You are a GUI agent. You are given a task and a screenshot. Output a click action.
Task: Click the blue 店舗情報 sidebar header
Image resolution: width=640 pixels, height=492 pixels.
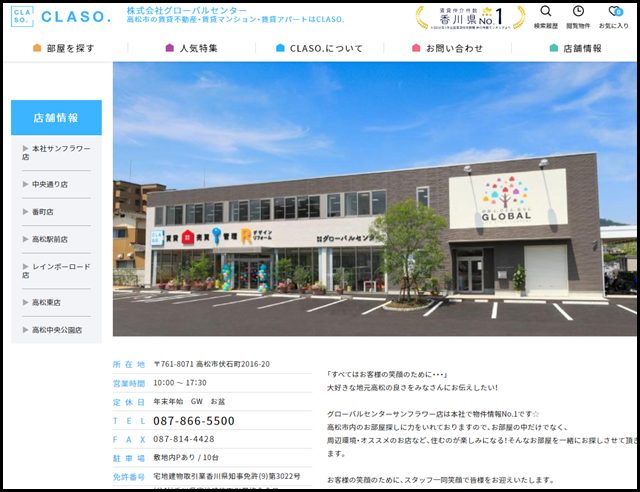56,118
